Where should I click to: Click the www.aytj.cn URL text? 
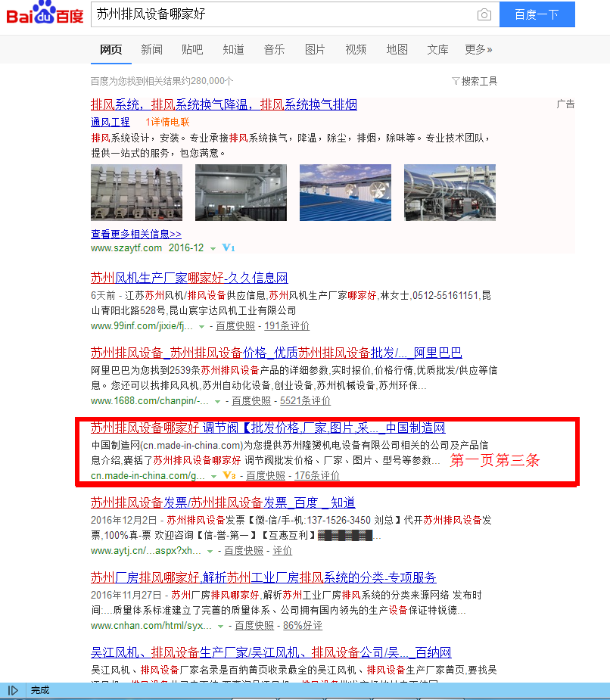coord(146,551)
